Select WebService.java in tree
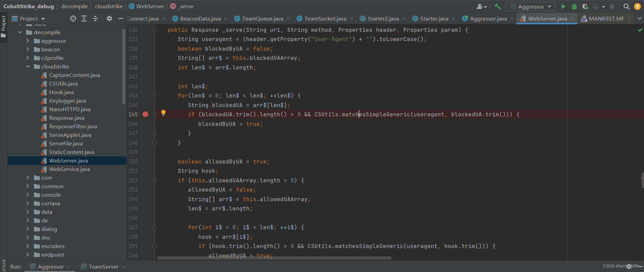 [x=69, y=169]
